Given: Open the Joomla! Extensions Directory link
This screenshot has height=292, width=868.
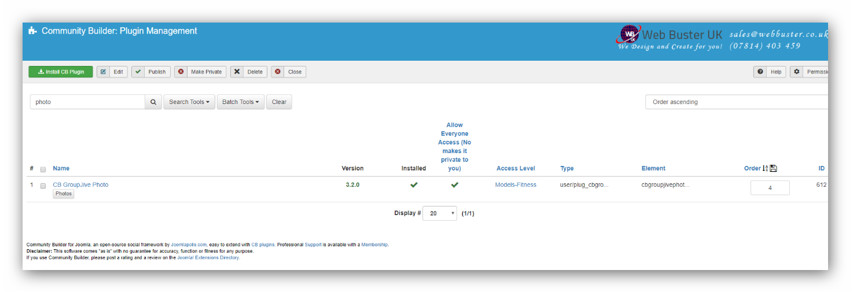Looking at the screenshot, I should pos(208,258).
